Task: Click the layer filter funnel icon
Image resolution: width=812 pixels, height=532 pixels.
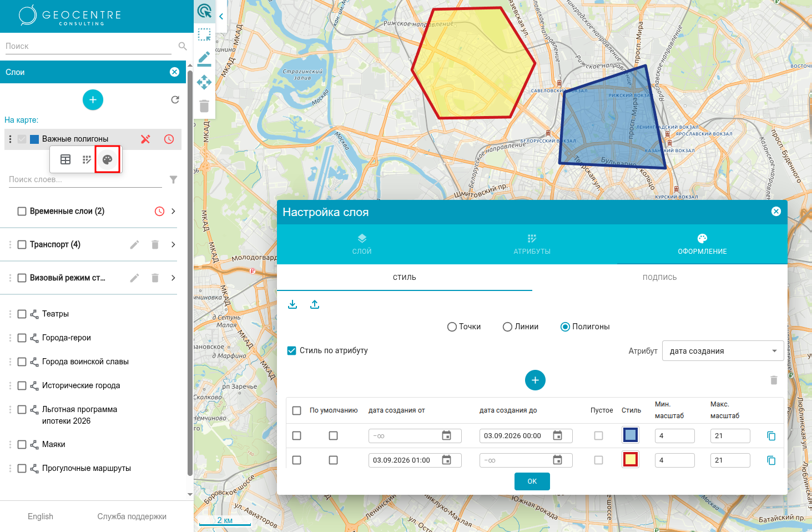Action: pos(173,179)
